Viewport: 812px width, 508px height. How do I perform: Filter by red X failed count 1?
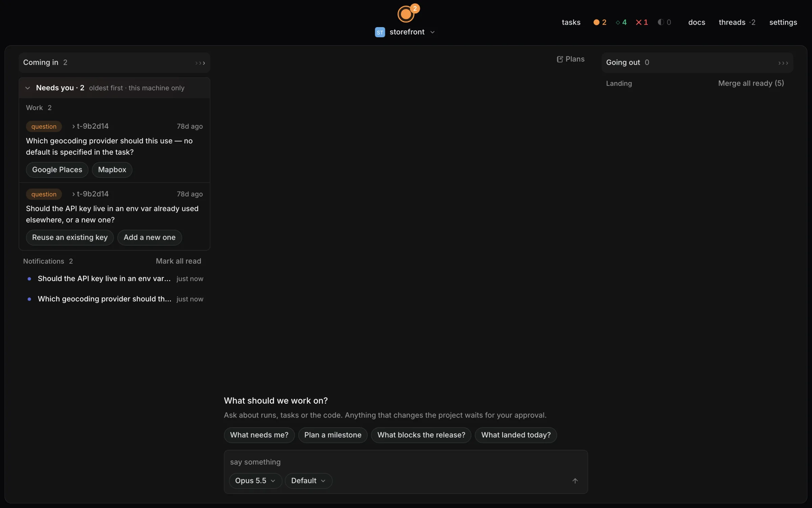pos(642,22)
